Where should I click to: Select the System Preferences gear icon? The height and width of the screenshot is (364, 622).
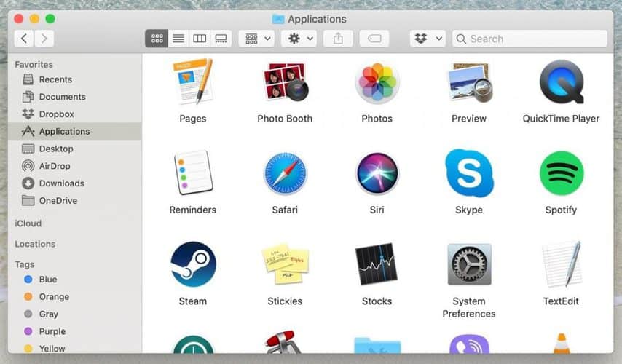pyautogui.click(x=469, y=264)
